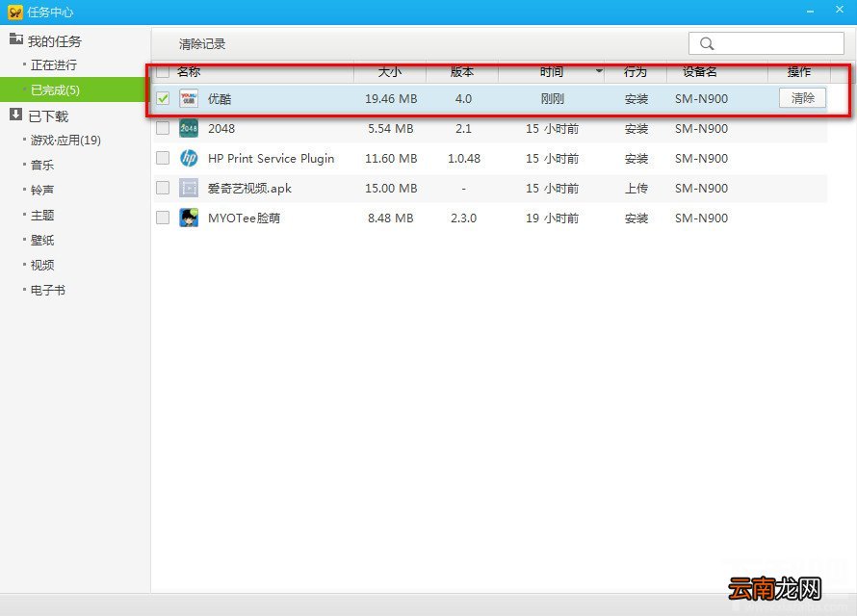Image resolution: width=857 pixels, height=616 pixels.
Task: Close the 任务中心 window
Action: point(840,10)
